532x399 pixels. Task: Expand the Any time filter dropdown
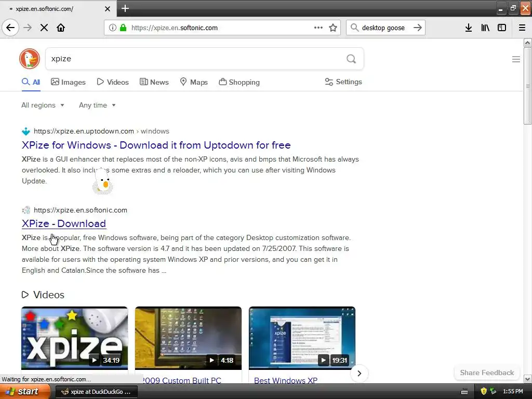[97, 105]
